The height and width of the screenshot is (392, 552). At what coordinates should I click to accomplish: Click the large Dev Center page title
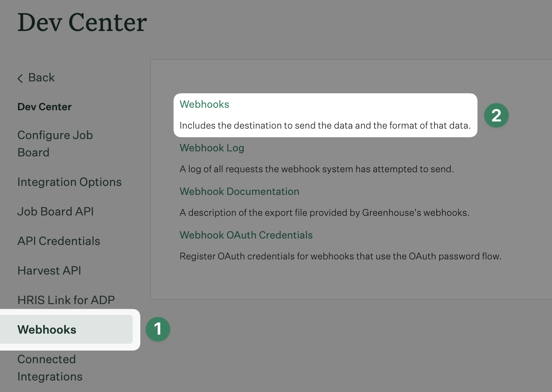[x=82, y=22]
